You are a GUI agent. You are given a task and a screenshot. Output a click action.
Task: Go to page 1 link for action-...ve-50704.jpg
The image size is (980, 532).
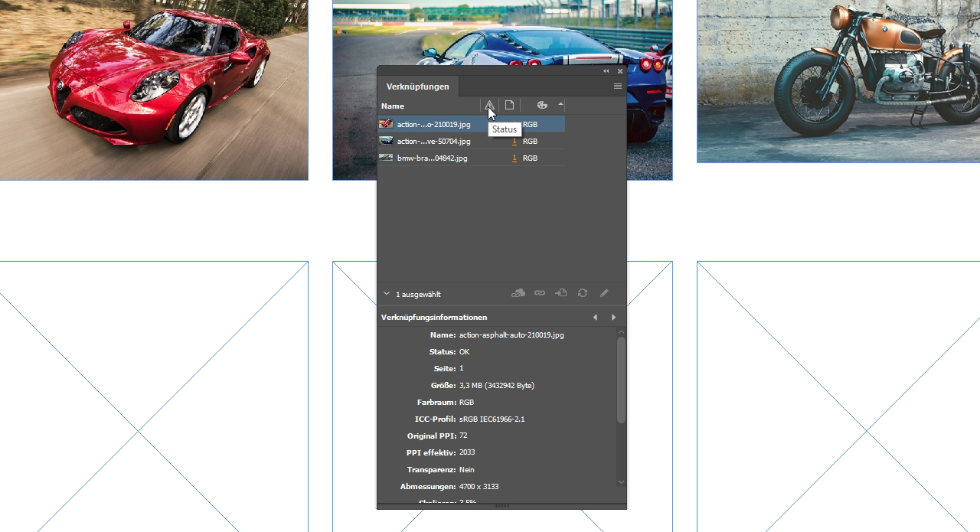(x=514, y=141)
